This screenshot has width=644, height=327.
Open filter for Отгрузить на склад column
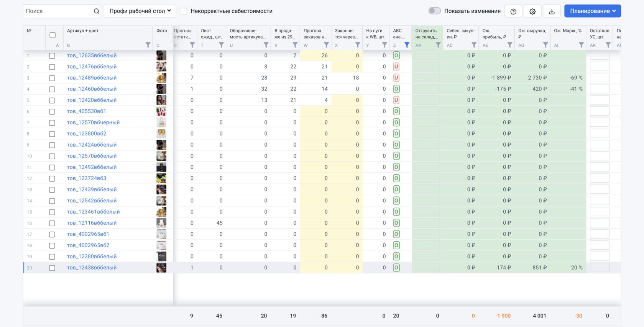(438, 45)
